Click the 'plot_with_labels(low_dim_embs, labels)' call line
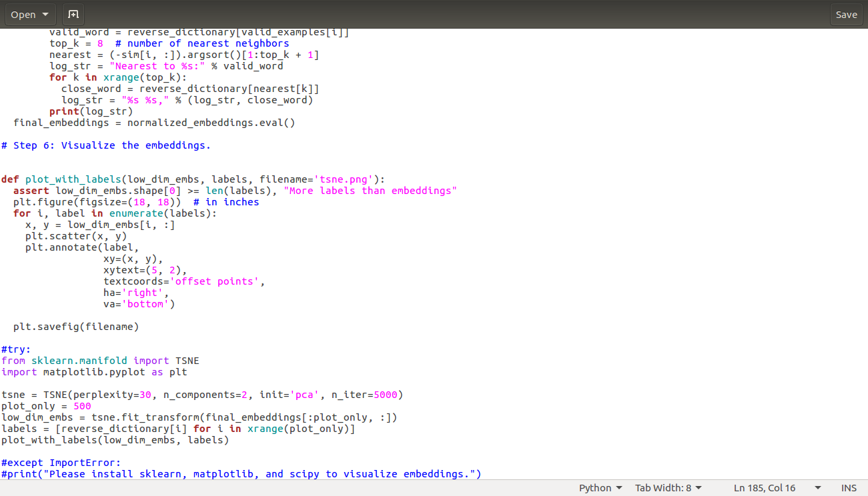Screen dimensions: 868x496 coord(115,440)
